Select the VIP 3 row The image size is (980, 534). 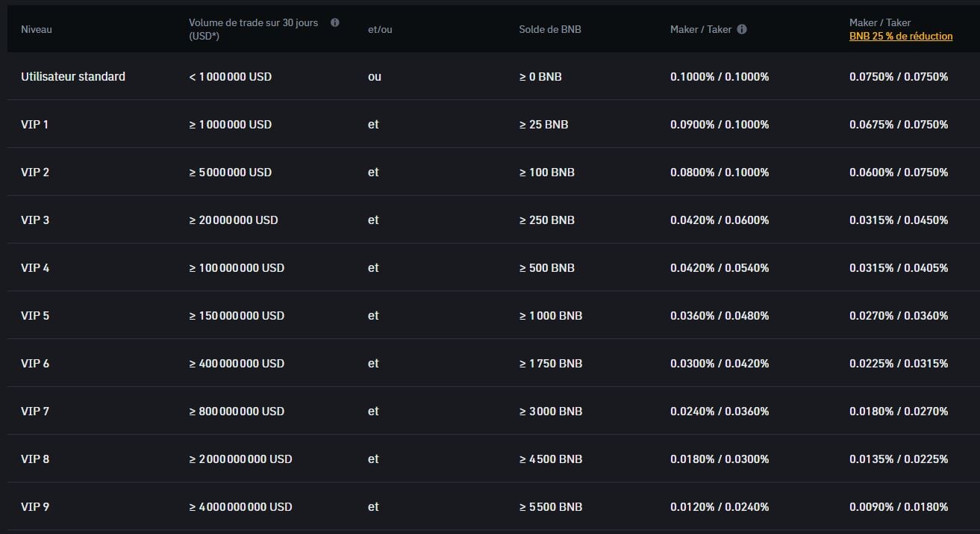click(34, 220)
